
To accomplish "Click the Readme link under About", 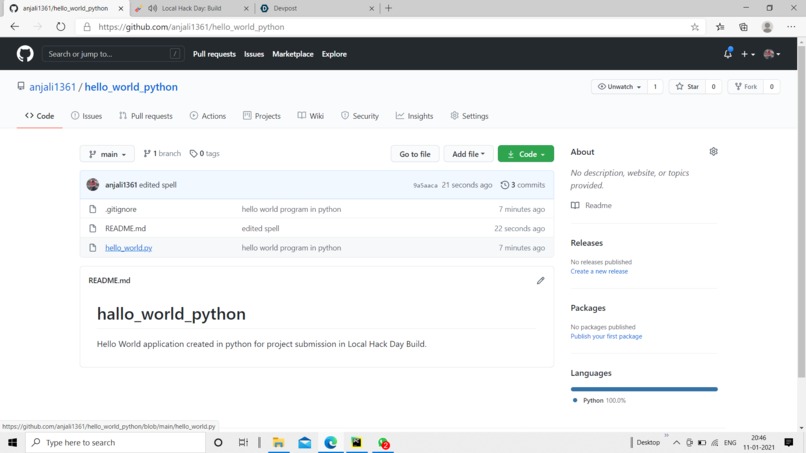I will [591, 205].
